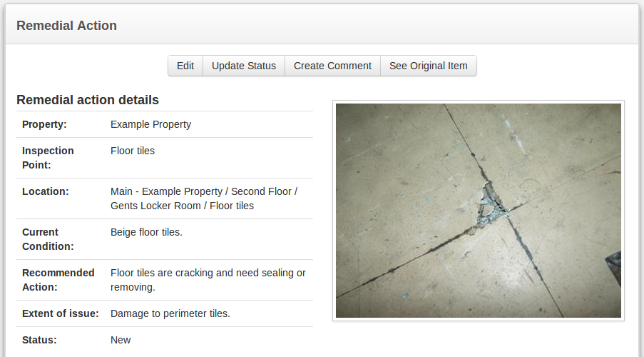644x357 pixels.
Task: Click the Example Property value
Action: tap(150, 124)
